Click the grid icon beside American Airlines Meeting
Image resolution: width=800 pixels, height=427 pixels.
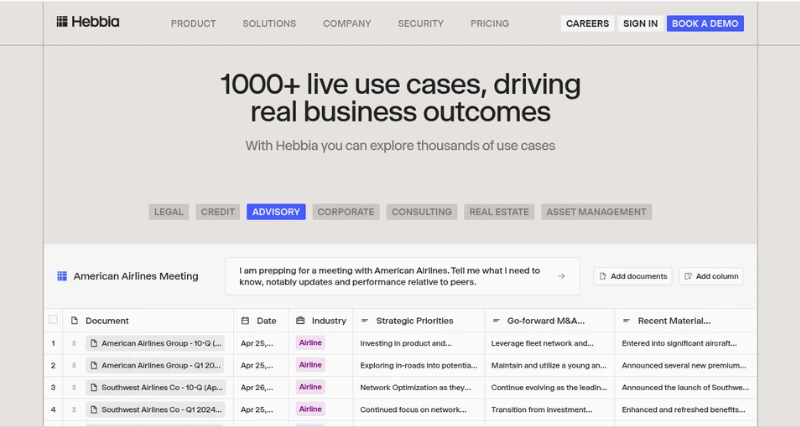pos(61,276)
